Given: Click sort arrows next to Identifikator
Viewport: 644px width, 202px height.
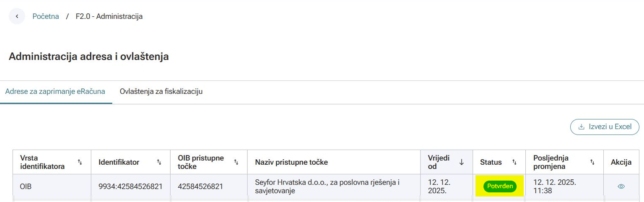Looking at the screenshot, I should (x=159, y=162).
